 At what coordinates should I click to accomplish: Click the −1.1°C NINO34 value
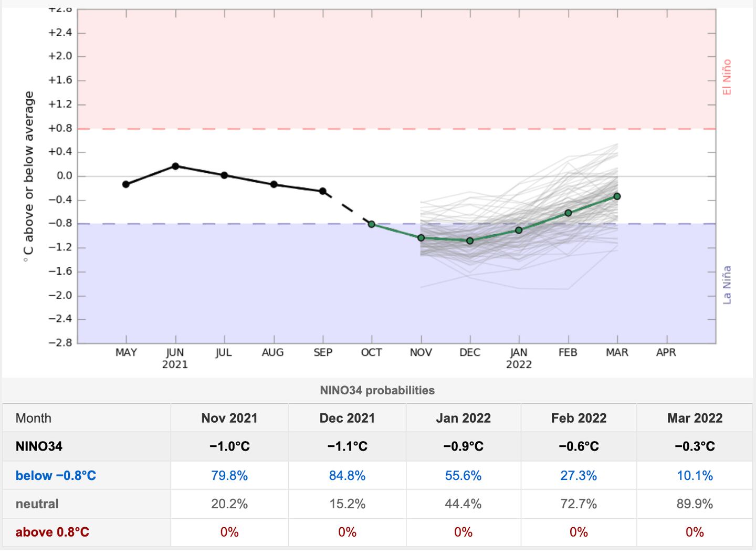(x=347, y=446)
